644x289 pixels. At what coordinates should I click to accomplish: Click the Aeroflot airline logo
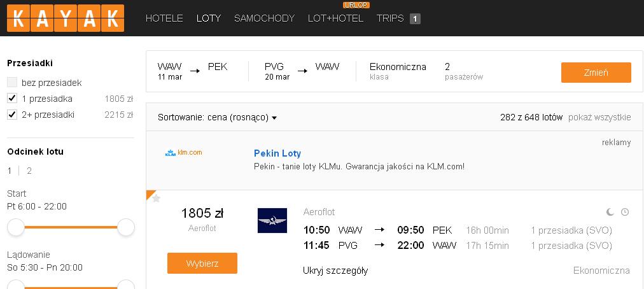tap(272, 220)
